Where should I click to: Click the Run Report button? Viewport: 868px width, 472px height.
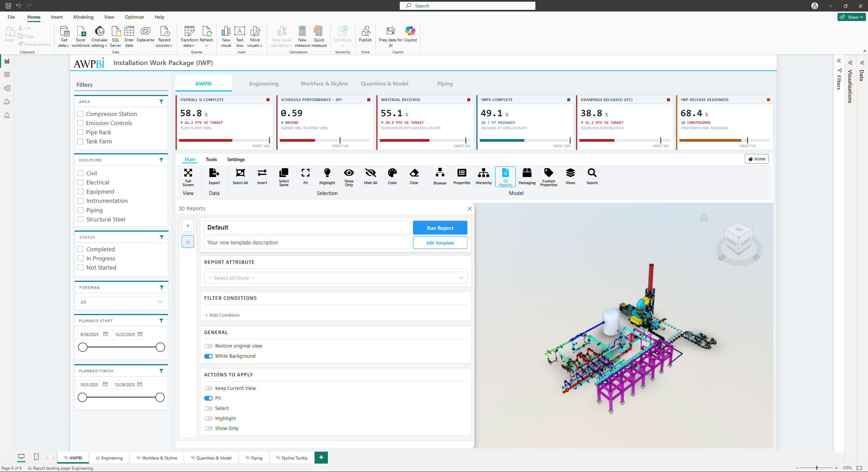440,228
